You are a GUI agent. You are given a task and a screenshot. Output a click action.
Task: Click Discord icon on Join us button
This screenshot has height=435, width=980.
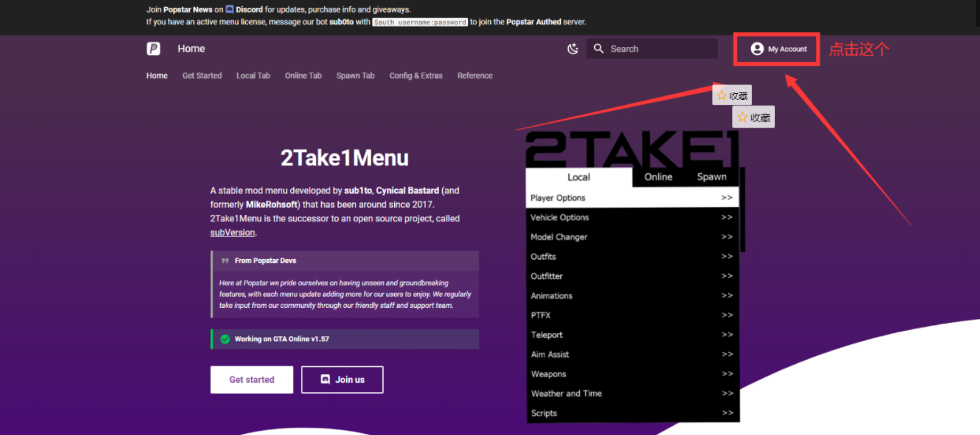(x=325, y=379)
